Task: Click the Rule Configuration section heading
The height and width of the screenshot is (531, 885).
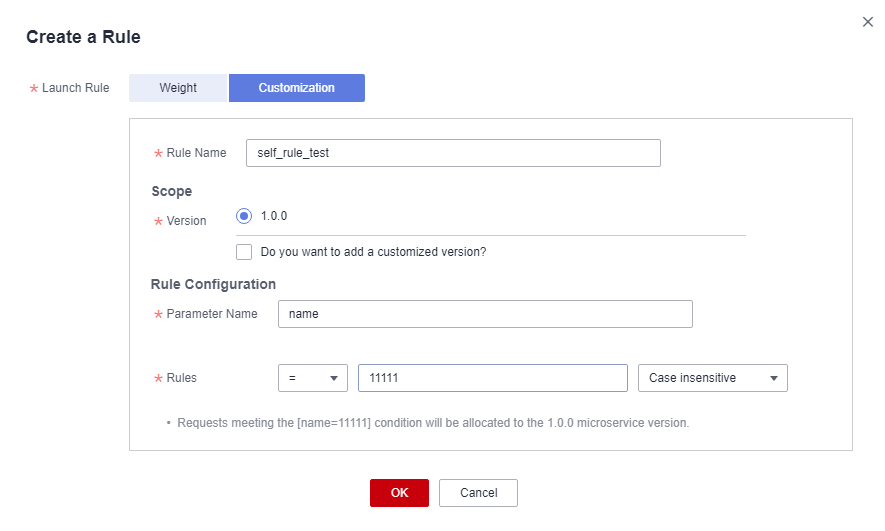Action: (213, 284)
